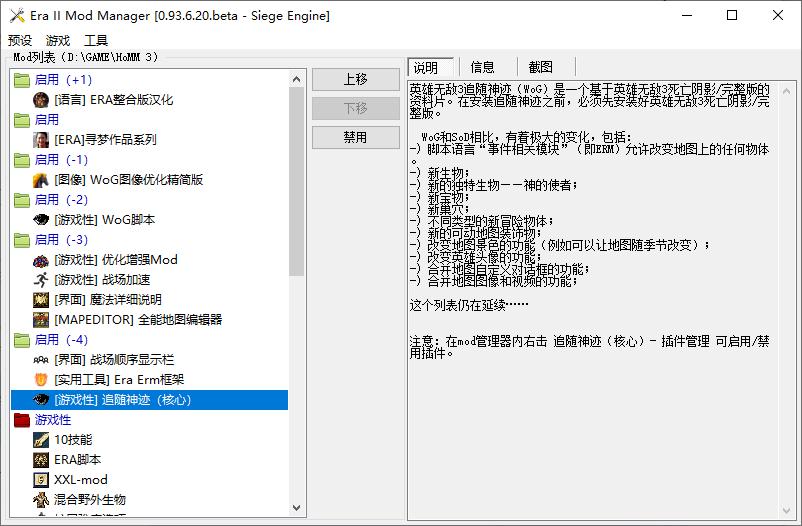
Task: Click the green folder icon beside 启用 (+1)
Action: click(21, 80)
